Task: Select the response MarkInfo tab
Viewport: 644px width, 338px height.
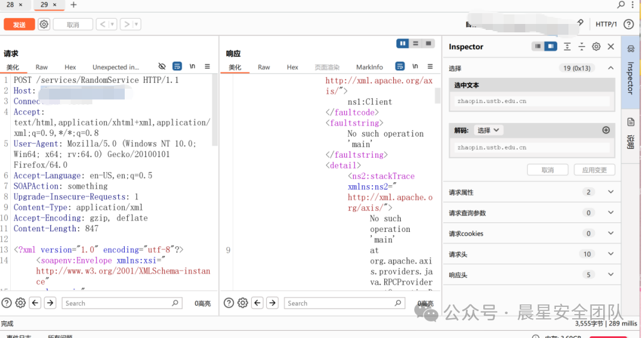Action: pyautogui.click(x=369, y=67)
